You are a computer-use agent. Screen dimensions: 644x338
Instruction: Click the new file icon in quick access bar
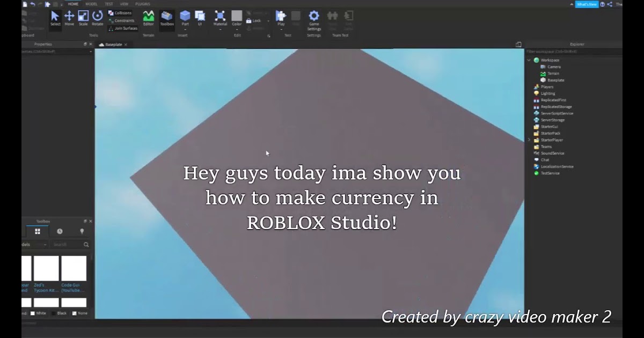[x=25, y=4]
